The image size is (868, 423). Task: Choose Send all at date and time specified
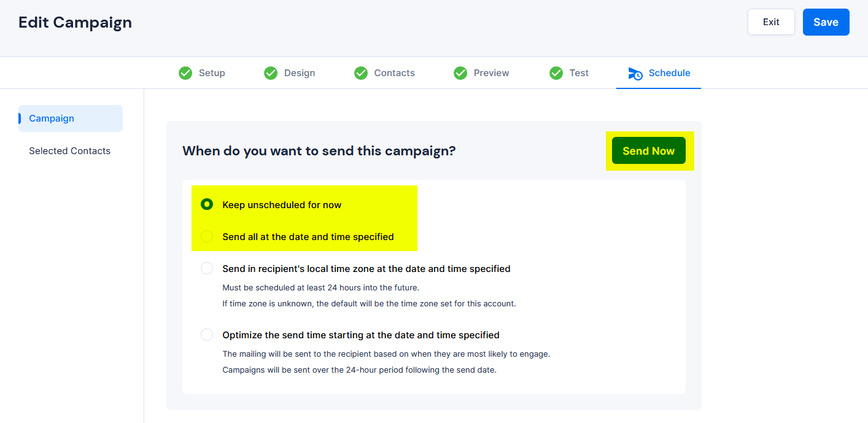coord(207,236)
